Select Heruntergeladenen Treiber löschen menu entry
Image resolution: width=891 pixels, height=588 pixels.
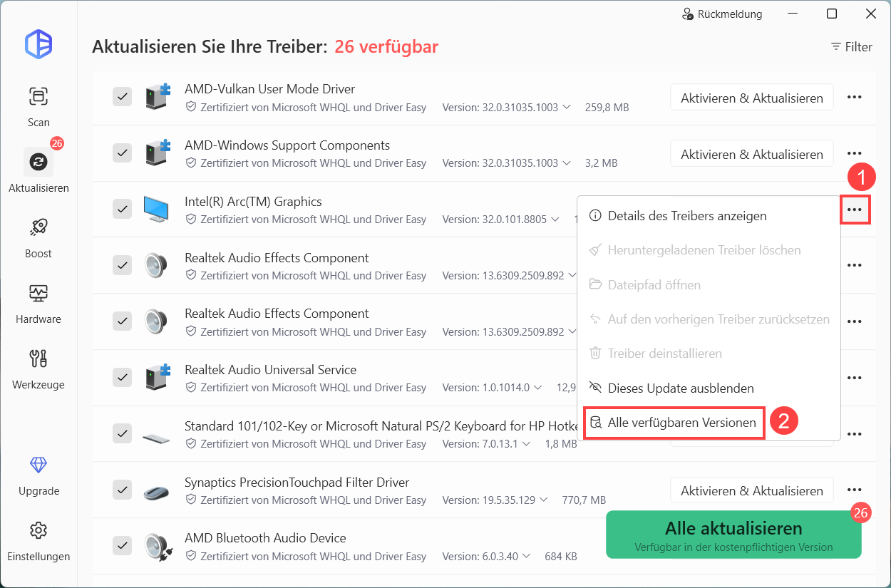pyautogui.click(x=709, y=250)
